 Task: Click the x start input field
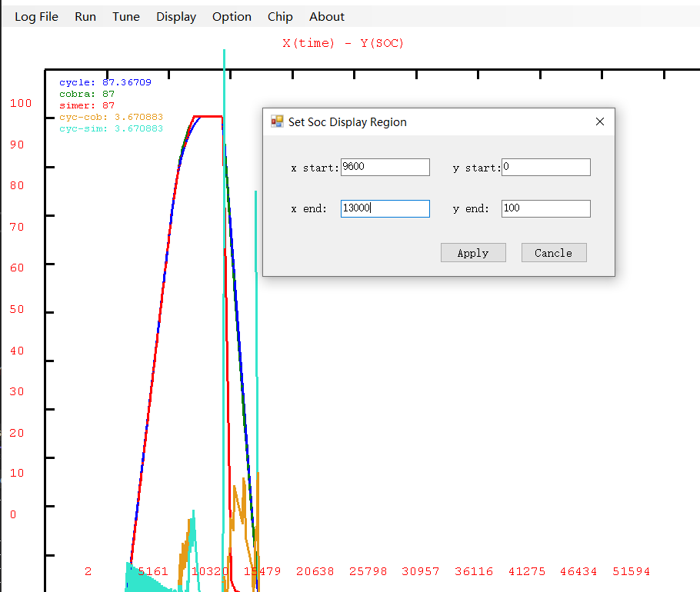click(x=385, y=168)
